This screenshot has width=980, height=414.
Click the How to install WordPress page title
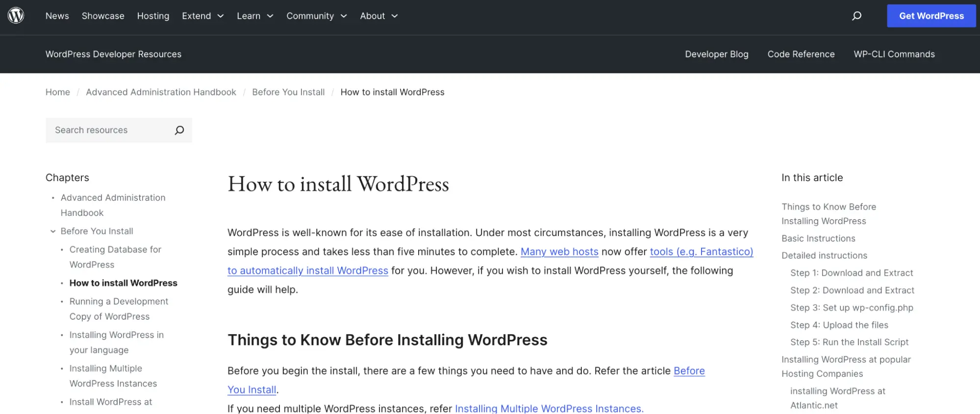[338, 184]
